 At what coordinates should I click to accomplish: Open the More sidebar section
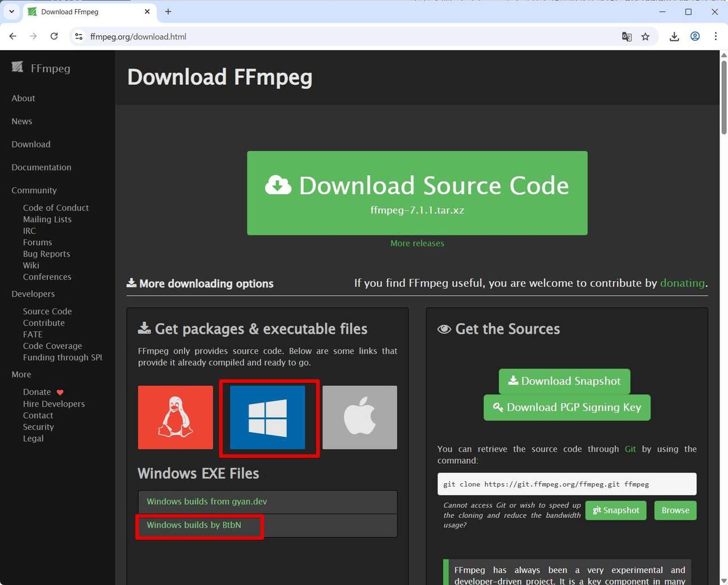[x=21, y=374]
